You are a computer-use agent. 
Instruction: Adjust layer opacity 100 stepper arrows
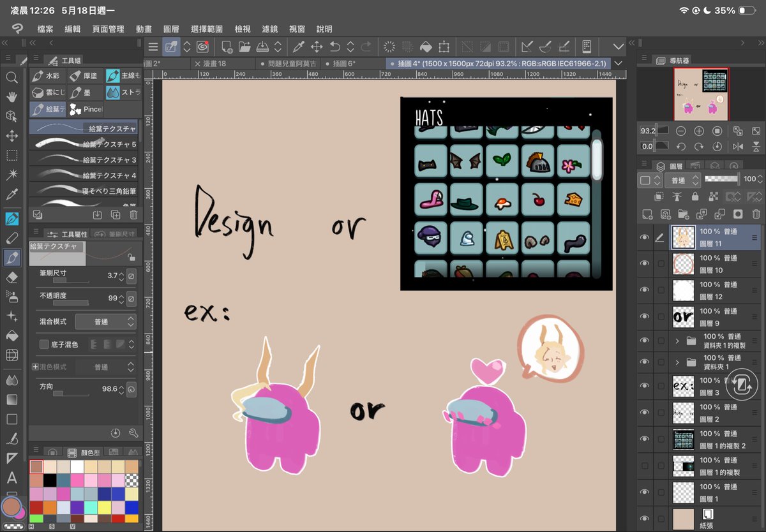[x=760, y=180]
